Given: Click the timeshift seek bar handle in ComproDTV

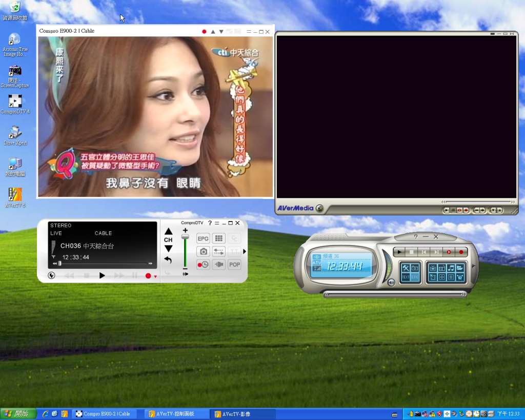Looking at the screenshot, I should click(59, 264).
